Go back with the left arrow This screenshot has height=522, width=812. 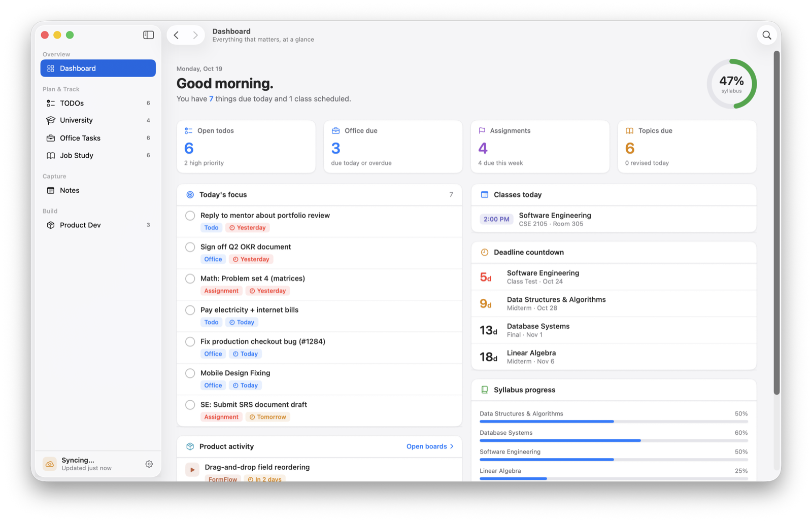177,35
